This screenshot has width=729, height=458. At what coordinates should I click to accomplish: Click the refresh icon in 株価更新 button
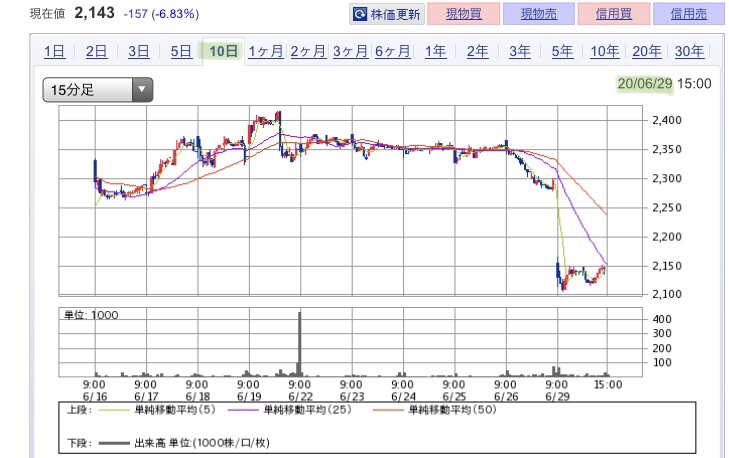[360, 14]
